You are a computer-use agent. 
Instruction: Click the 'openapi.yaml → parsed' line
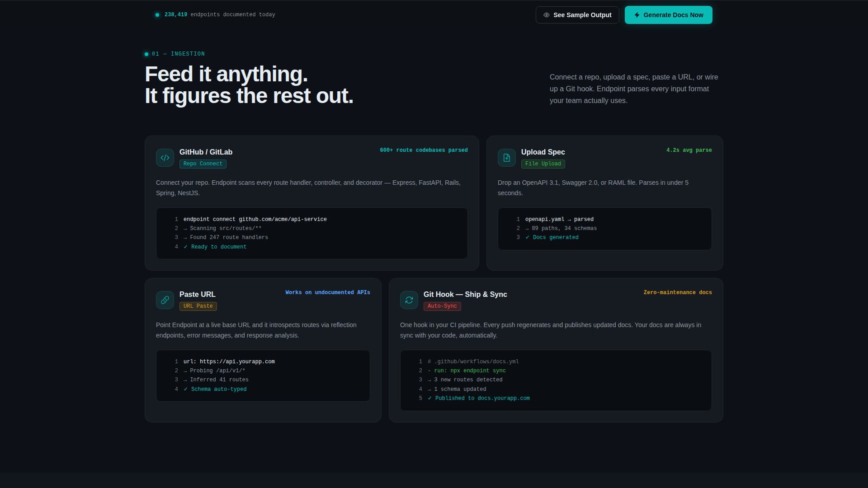pyautogui.click(x=559, y=219)
